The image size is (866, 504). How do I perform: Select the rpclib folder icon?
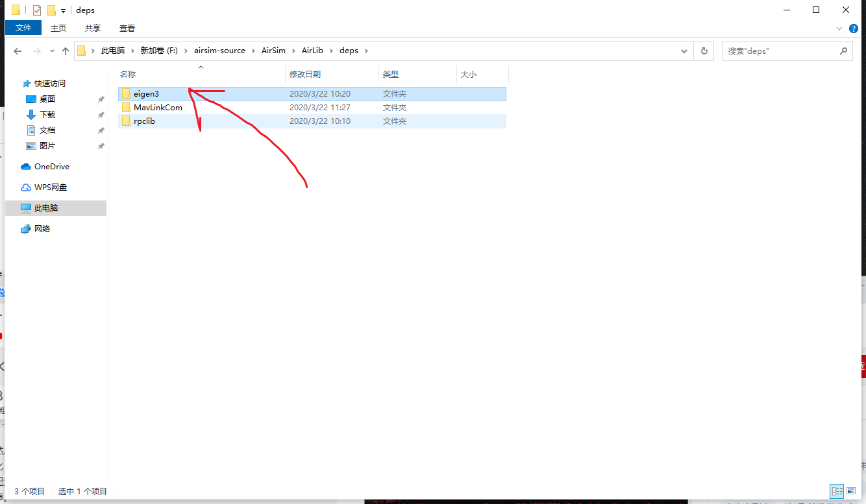[x=127, y=121]
